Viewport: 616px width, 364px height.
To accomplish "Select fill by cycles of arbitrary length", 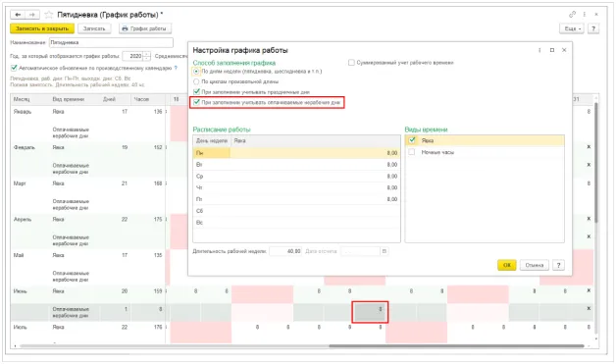I will [x=196, y=81].
